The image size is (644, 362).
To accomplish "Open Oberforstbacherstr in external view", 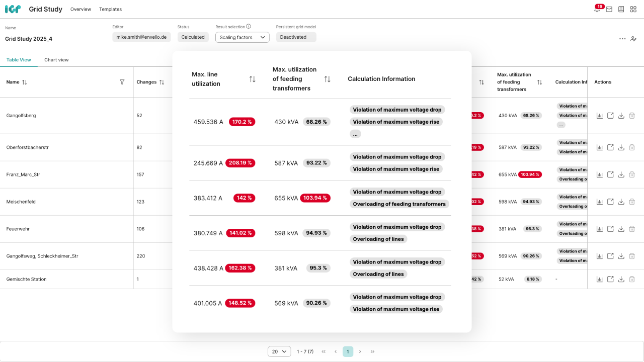I will coord(610,147).
